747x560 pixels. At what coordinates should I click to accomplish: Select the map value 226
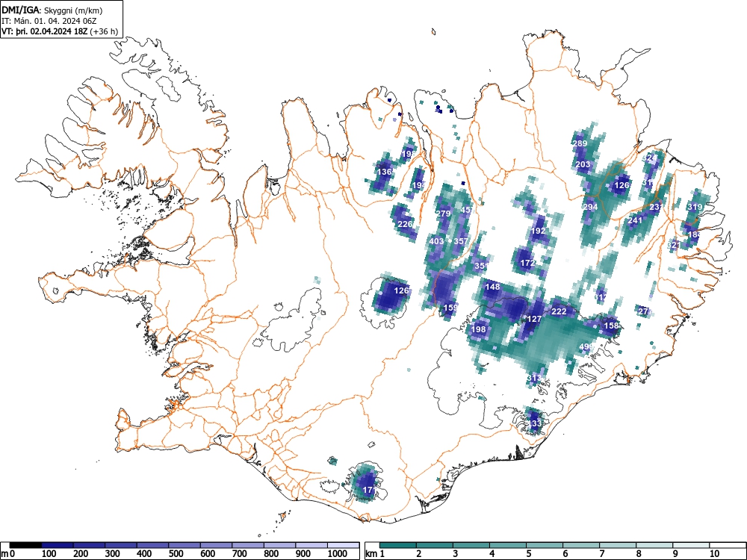click(x=405, y=224)
